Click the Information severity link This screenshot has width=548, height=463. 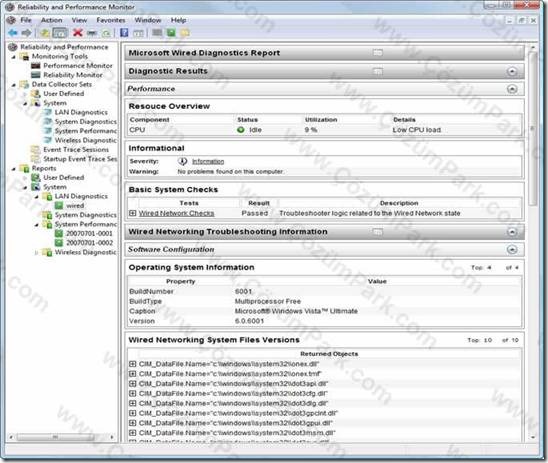(208, 161)
